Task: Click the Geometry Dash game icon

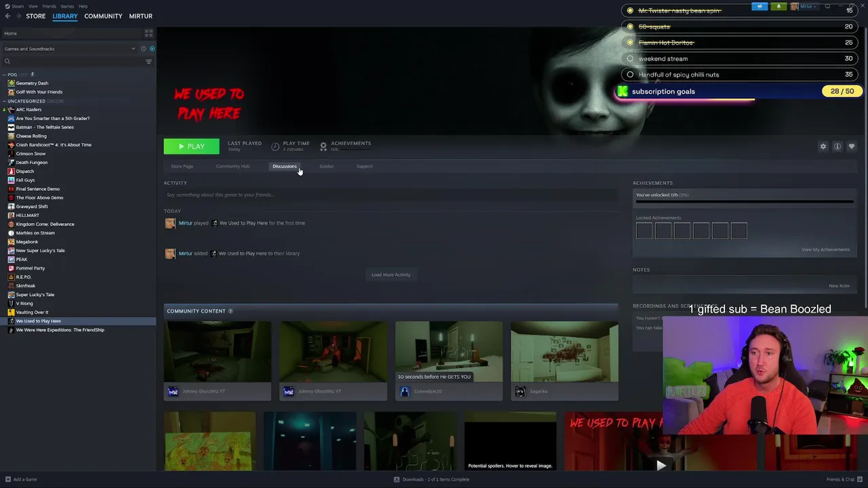Action: pos(11,83)
